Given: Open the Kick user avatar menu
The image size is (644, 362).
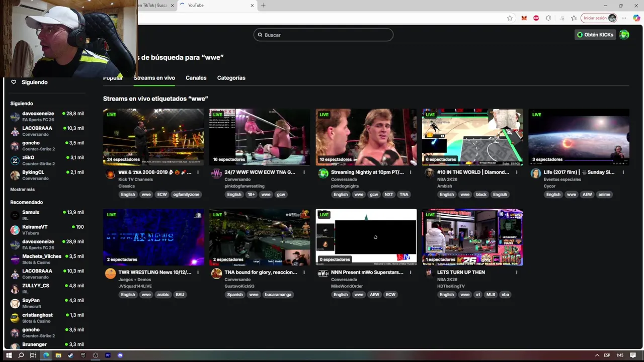Looking at the screenshot, I should 624,35.
